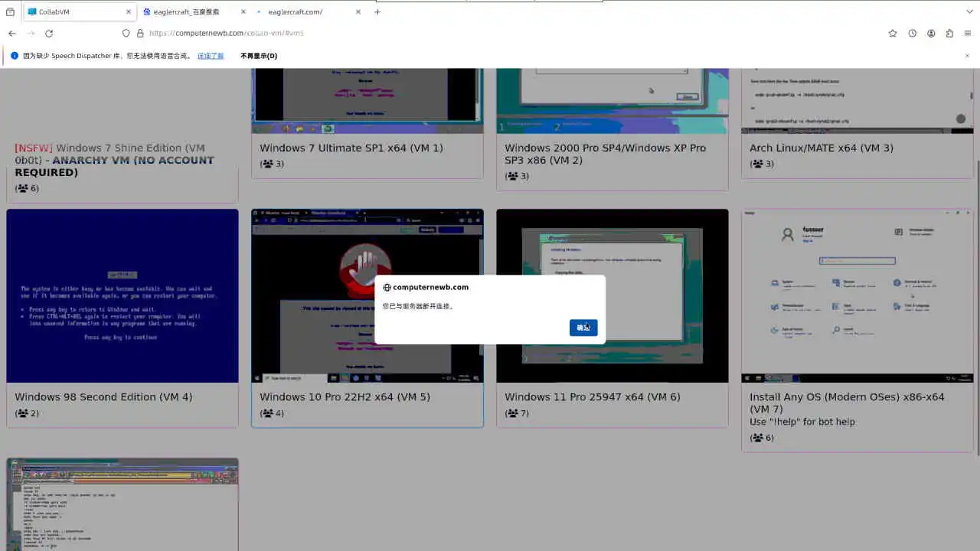Open the Firefox tab overview icon
This screenshot has height=551, width=980.
pyautogui.click(x=10, y=11)
